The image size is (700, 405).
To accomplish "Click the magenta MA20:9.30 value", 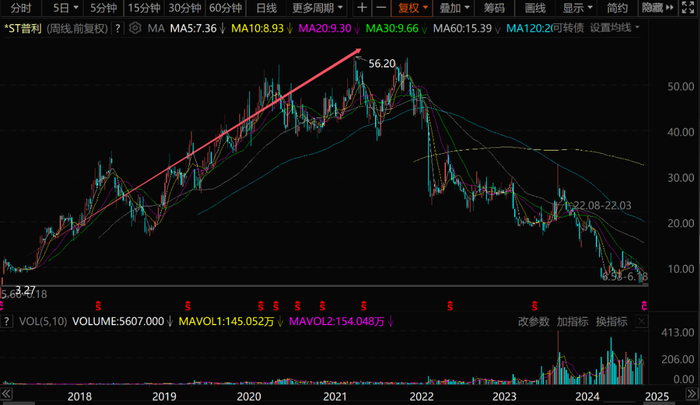I will coord(325,29).
